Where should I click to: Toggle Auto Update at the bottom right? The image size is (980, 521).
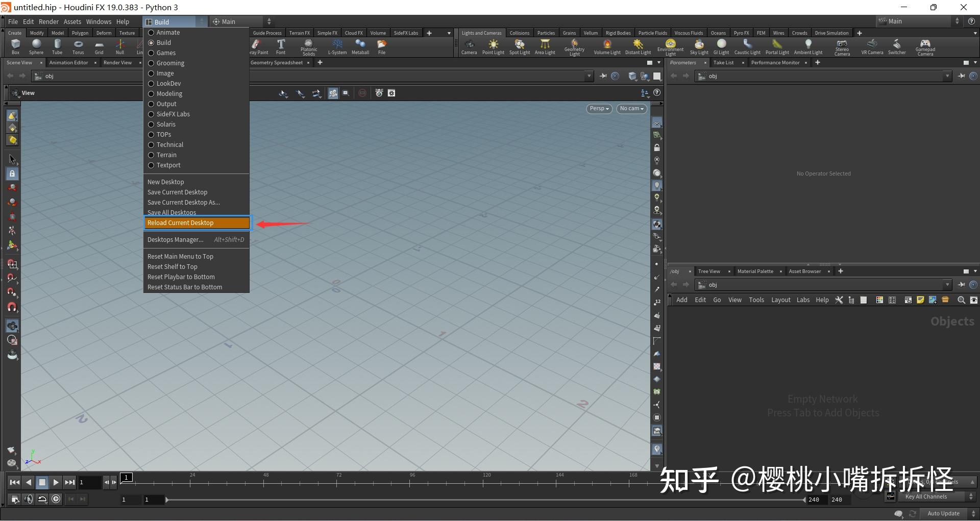[x=943, y=513]
